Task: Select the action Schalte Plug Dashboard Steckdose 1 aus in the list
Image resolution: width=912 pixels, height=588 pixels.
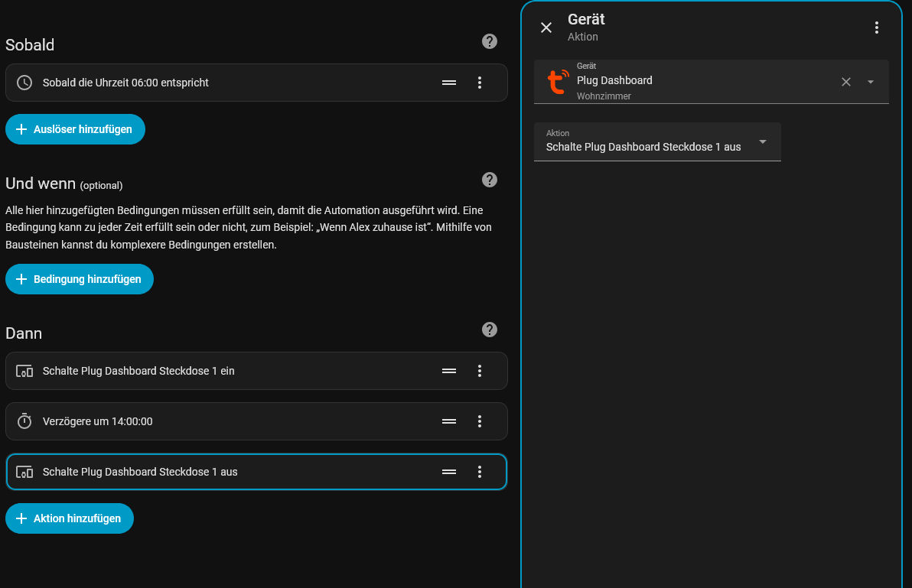Action: [x=256, y=472]
